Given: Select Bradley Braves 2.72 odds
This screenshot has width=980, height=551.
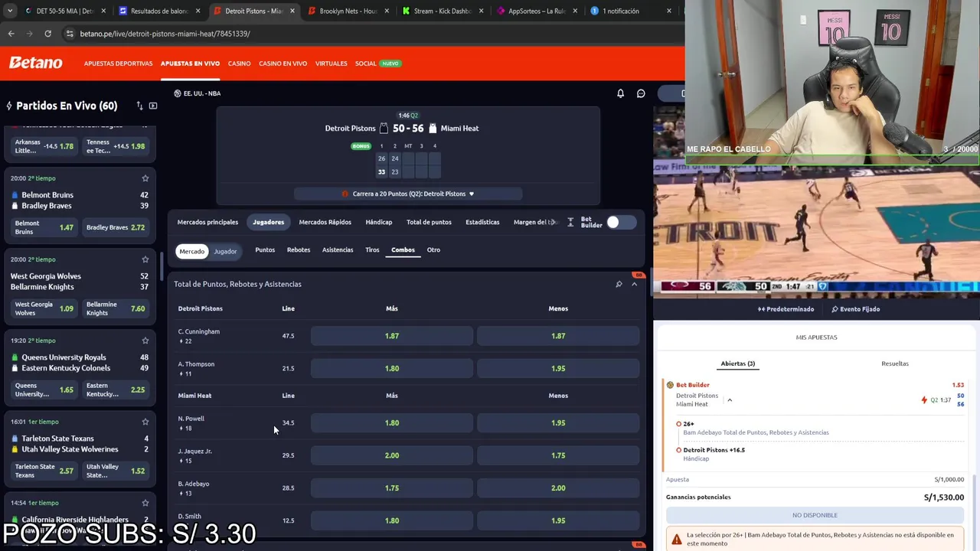Looking at the screenshot, I should [116, 227].
